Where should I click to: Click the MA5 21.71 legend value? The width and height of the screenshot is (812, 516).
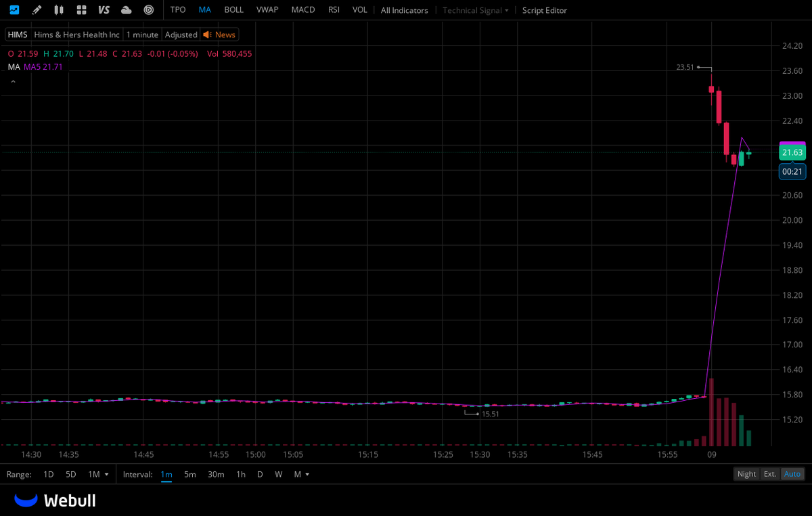pos(43,67)
